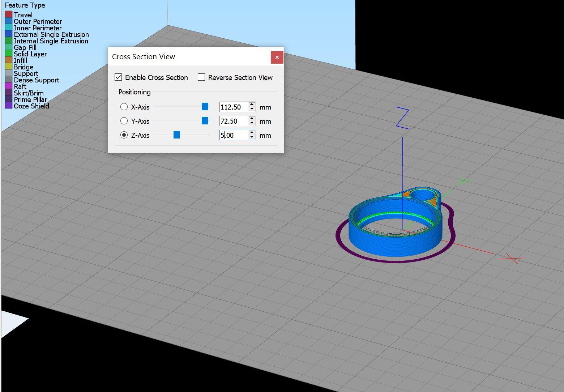Click the X-Axis slider handle

click(x=205, y=106)
